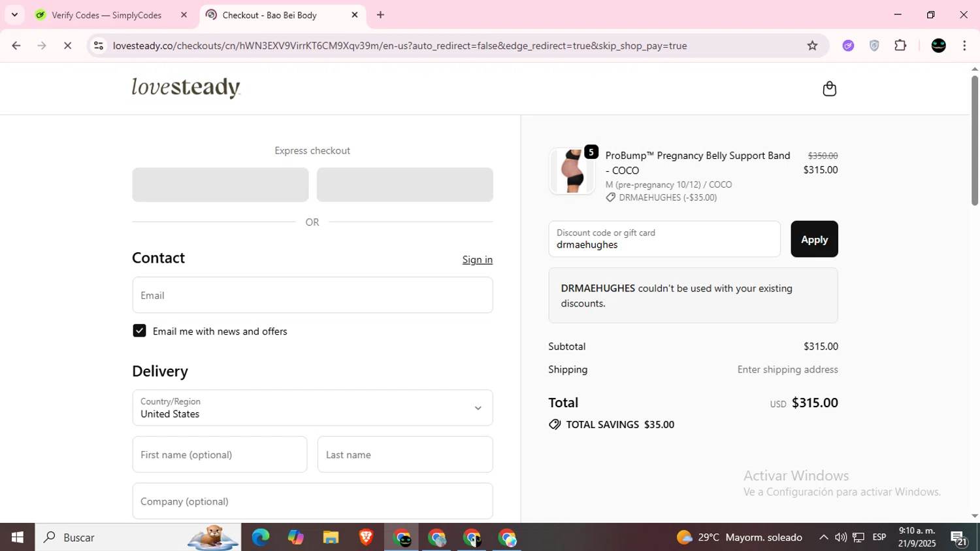Open the volume control in system tray

(x=841, y=537)
